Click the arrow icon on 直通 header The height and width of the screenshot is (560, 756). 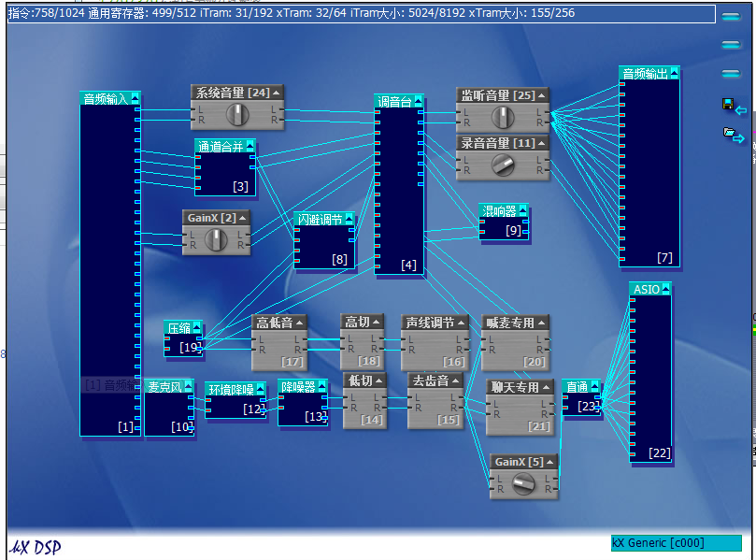(595, 386)
